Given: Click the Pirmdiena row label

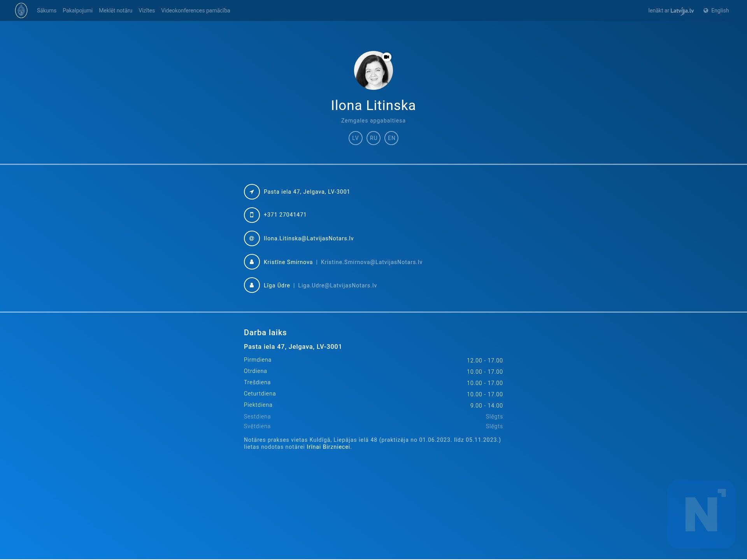Looking at the screenshot, I should [258, 360].
